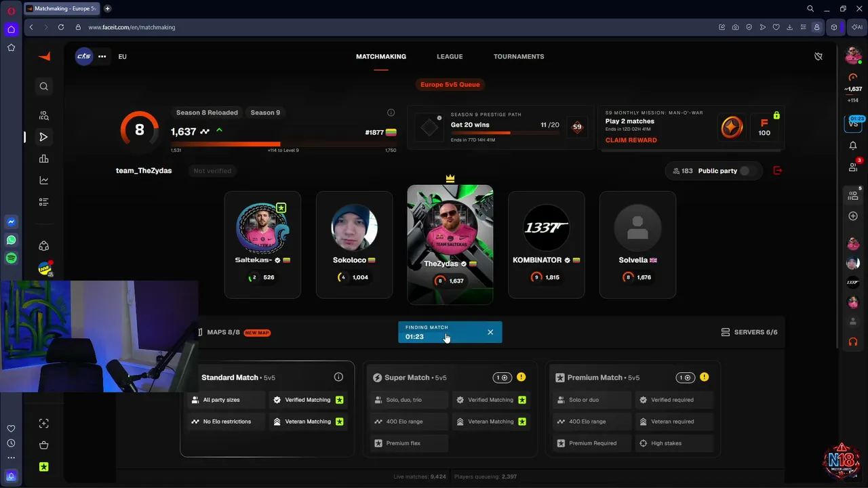
Task: Open Solvella player card
Action: click(x=637, y=245)
